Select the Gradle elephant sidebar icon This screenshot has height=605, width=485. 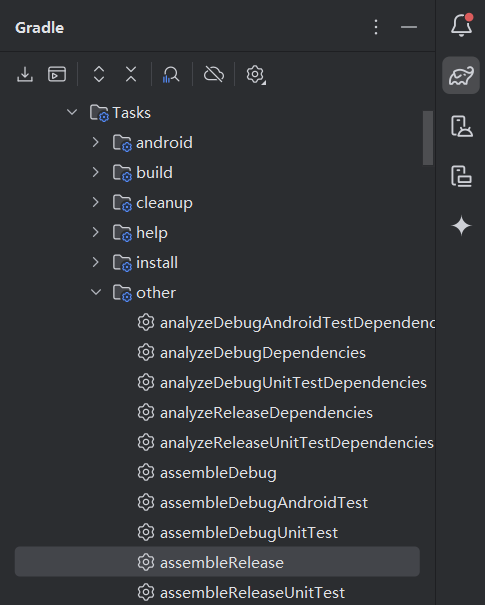tap(461, 75)
